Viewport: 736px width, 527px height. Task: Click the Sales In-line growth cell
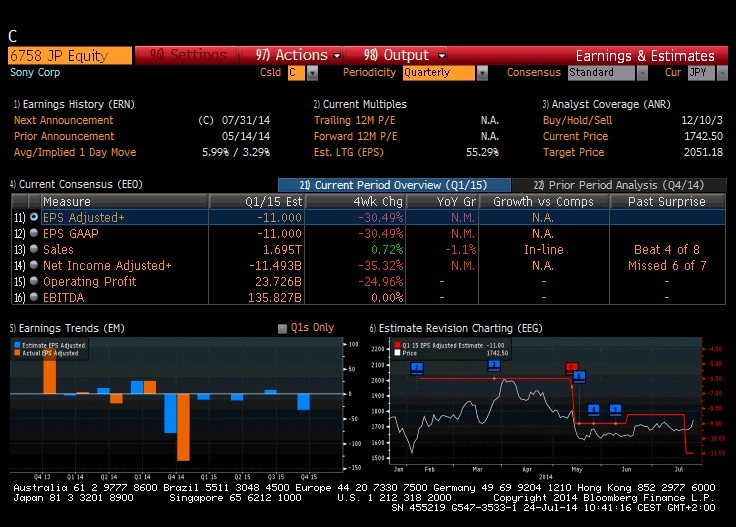pos(544,249)
